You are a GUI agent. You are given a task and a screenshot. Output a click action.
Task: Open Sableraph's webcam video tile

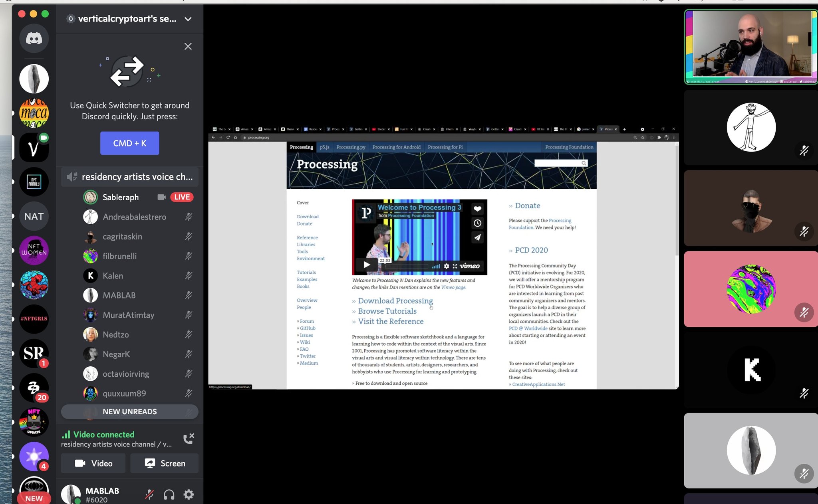coord(751,47)
